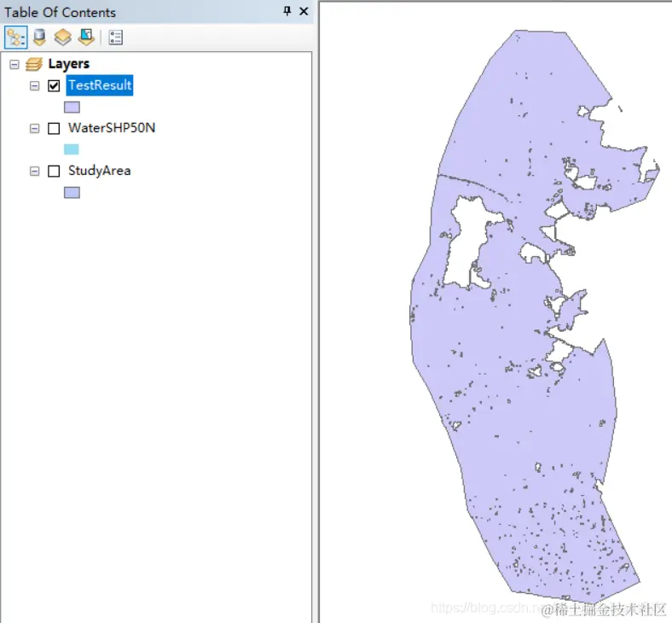Viewport: 672px width, 623px height.
Task: Open the Table Of Contents Options button
Action: point(116,38)
